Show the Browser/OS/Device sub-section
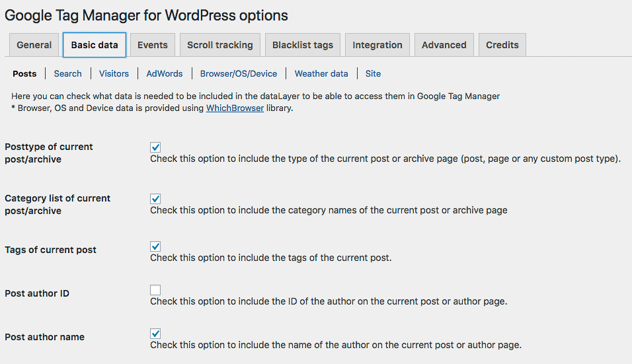This screenshot has width=632, height=364. (x=239, y=74)
